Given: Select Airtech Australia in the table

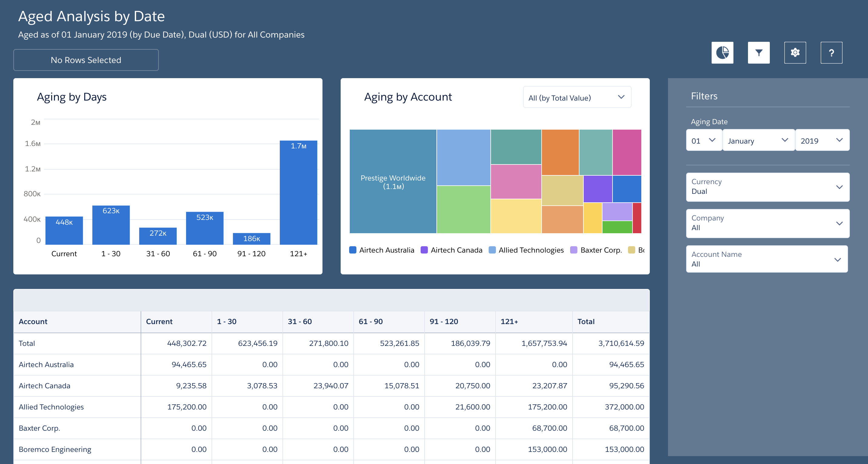Looking at the screenshot, I should coord(46,364).
